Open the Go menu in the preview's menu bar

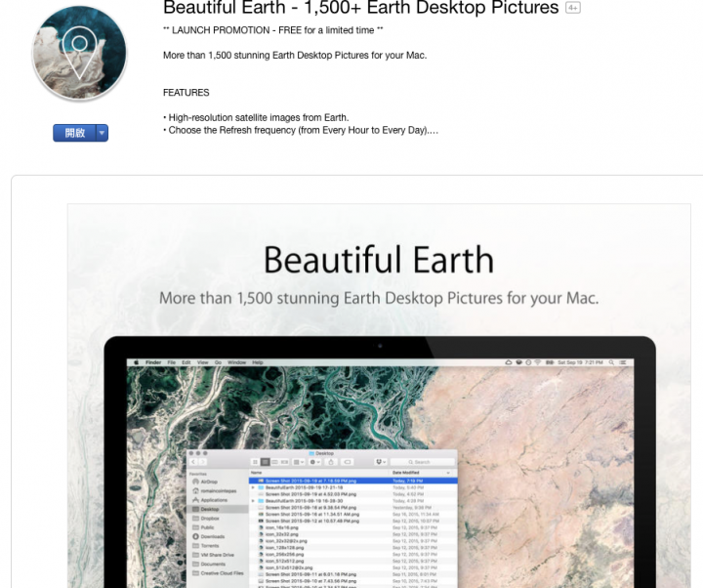tap(218, 362)
